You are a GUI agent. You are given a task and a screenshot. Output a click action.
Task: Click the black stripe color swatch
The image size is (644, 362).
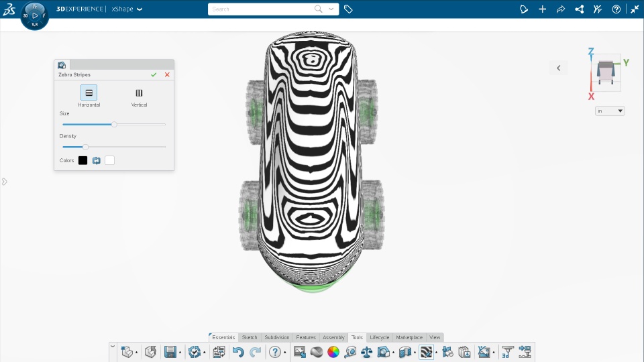(x=83, y=160)
